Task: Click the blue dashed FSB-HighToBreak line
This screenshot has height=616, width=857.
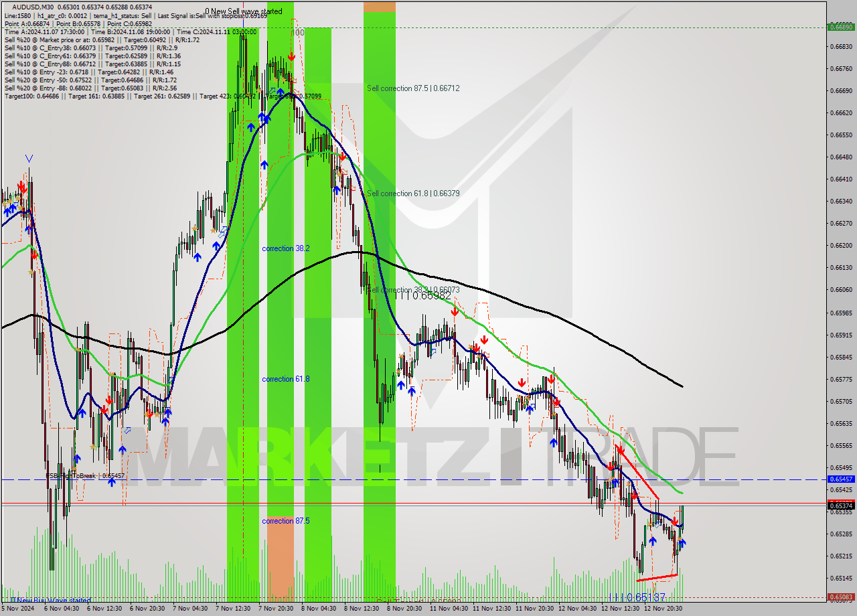Action: click(413, 479)
